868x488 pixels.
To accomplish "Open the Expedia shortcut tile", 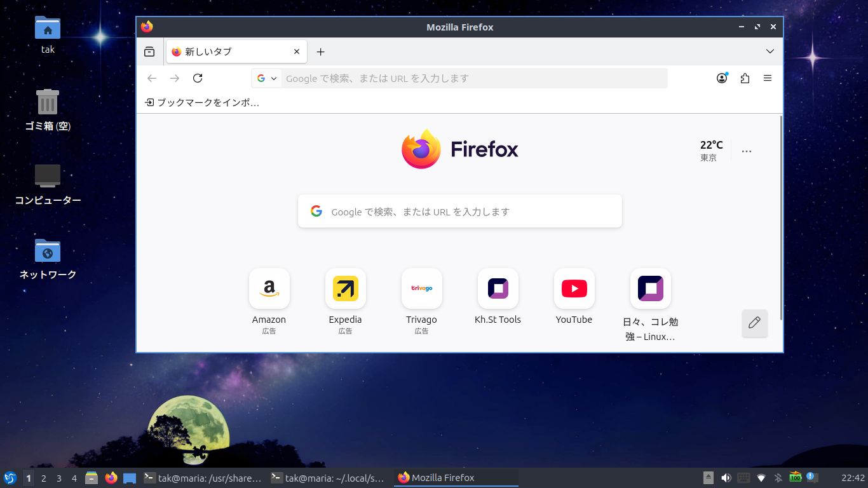I will (345, 288).
